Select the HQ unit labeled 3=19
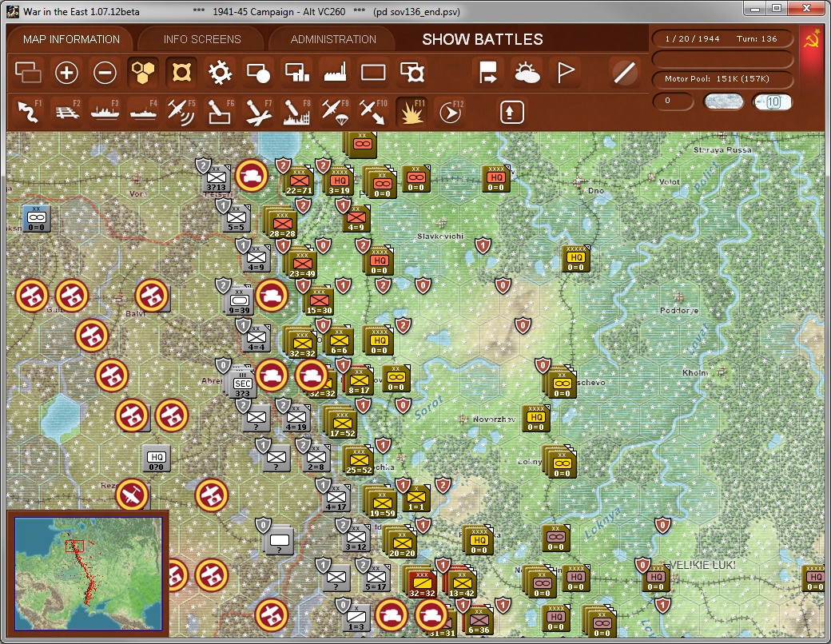The image size is (831, 644). (x=339, y=183)
